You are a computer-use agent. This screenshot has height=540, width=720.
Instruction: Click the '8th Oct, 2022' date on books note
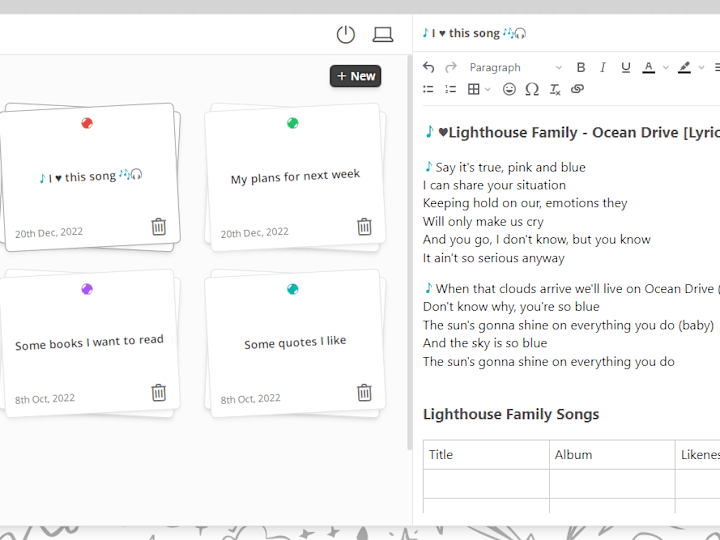pos(45,399)
